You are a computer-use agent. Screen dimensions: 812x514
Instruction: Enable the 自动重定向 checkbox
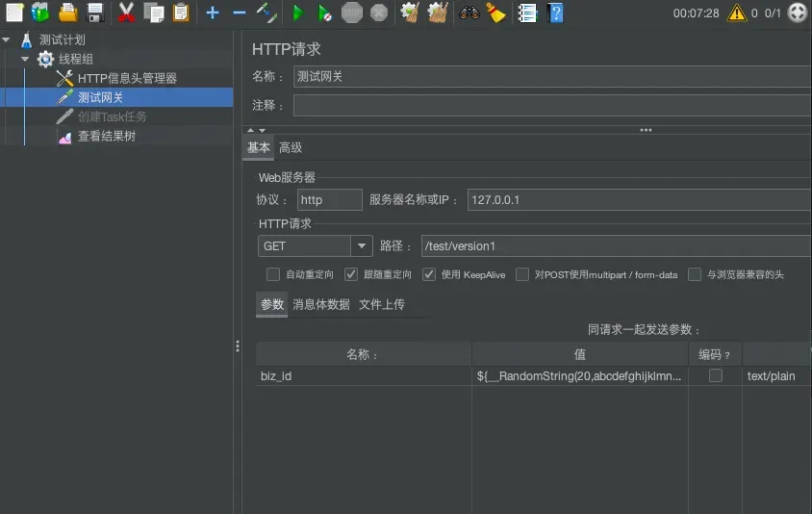[273, 274]
